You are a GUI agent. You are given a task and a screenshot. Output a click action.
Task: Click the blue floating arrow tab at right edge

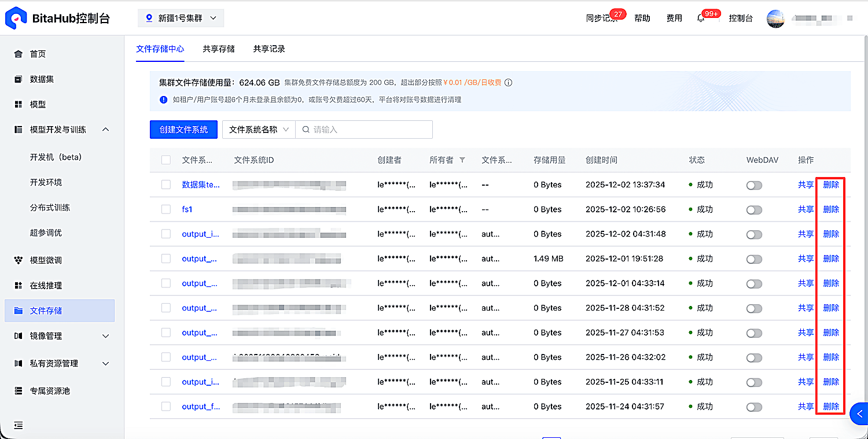click(859, 414)
